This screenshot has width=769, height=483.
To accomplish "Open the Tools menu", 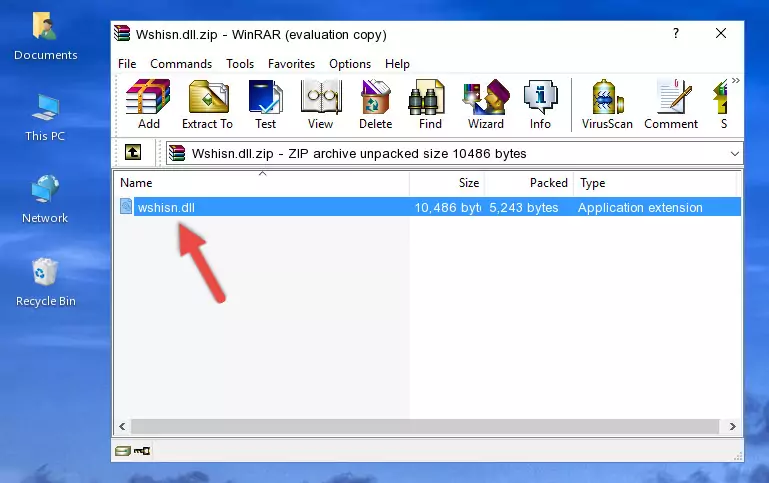I will tap(240, 64).
